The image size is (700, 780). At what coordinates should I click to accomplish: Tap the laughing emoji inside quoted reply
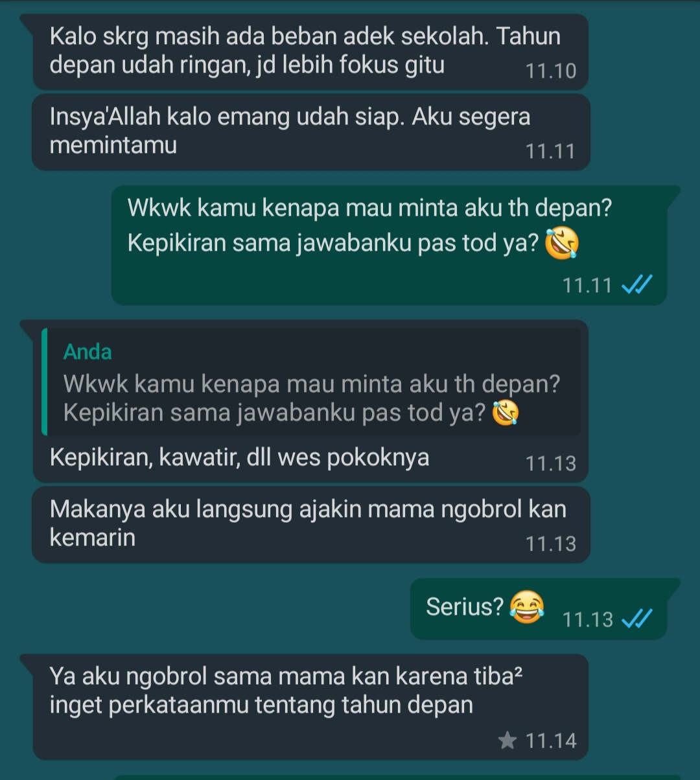[x=505, y=413]
